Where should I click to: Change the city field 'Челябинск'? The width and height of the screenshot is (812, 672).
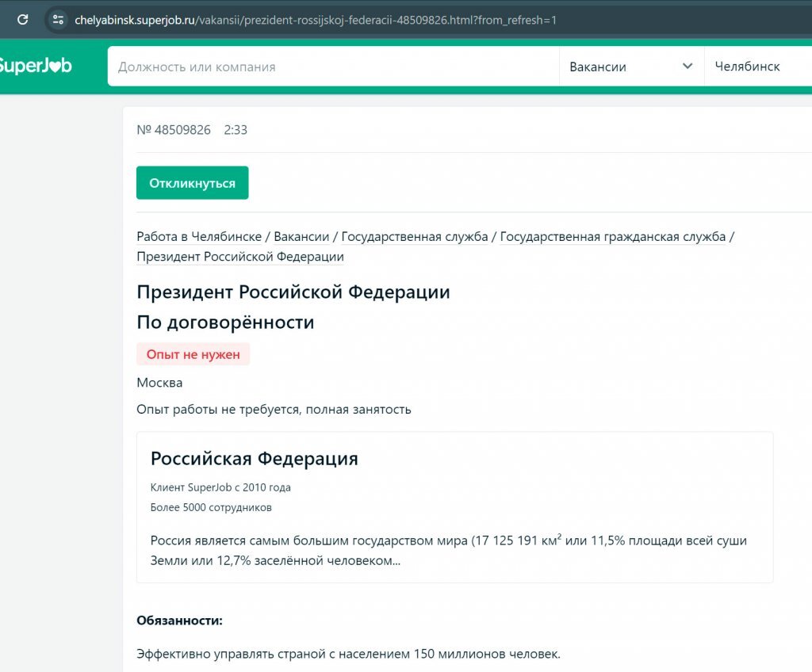758,67
